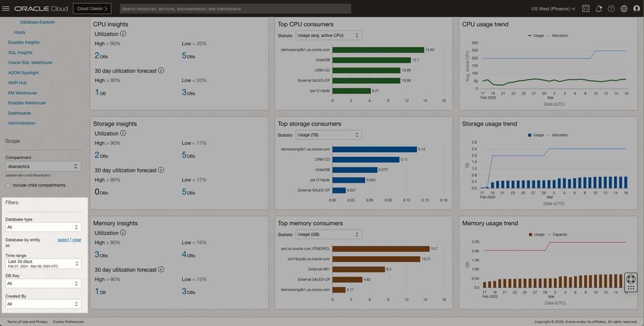
Task: Click the External HR1 bar in Top memory consumers
Action: (358, 269)
